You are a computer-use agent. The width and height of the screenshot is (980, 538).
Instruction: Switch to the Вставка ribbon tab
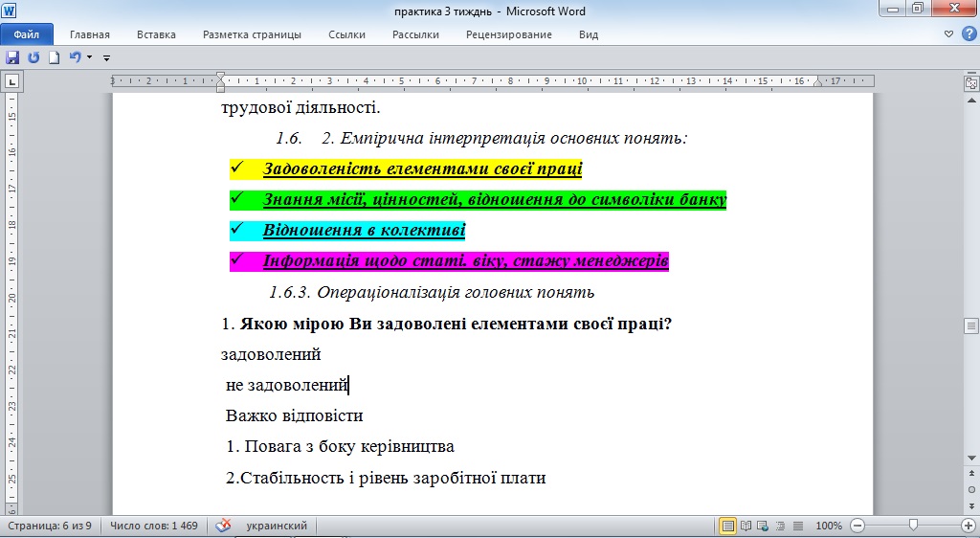coord(156,34)
